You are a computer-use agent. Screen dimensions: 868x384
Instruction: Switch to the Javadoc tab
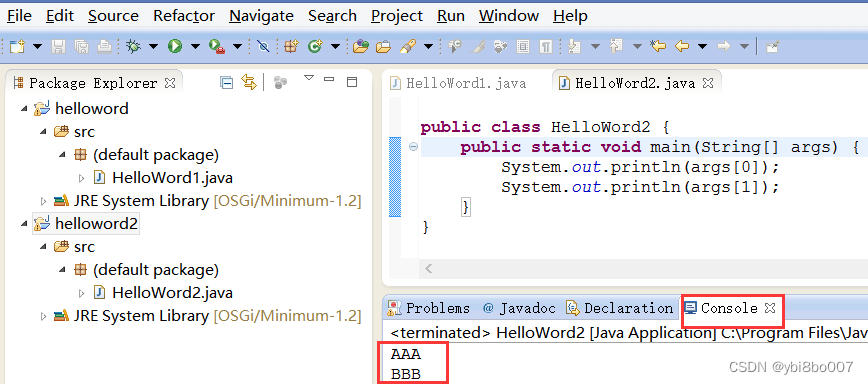pos(519,308)
